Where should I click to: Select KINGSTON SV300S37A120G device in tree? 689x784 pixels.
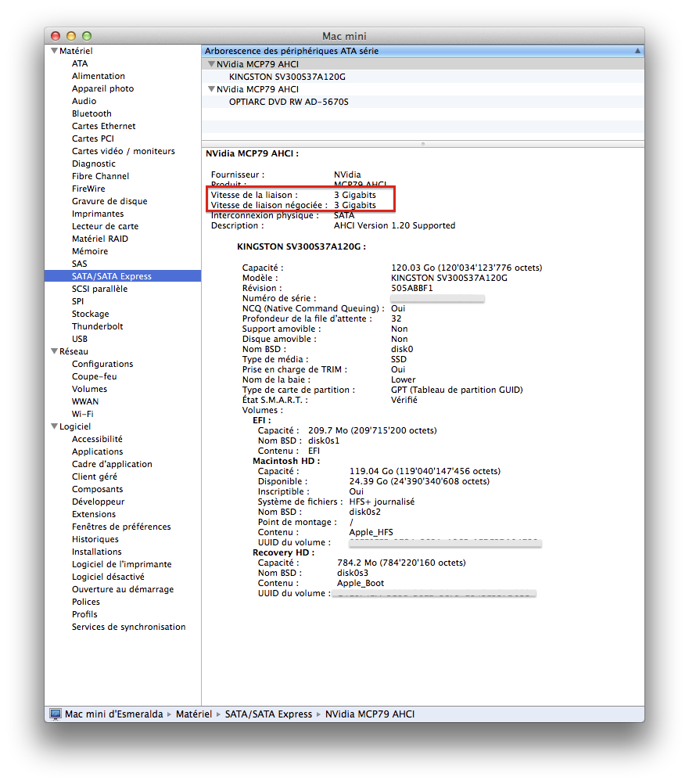(x=287, y=77)
